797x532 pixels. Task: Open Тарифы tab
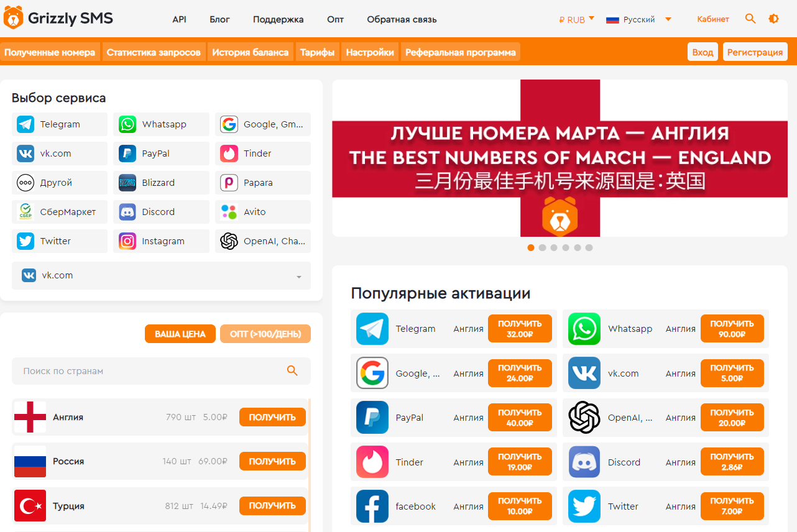(x=317, y=52)
